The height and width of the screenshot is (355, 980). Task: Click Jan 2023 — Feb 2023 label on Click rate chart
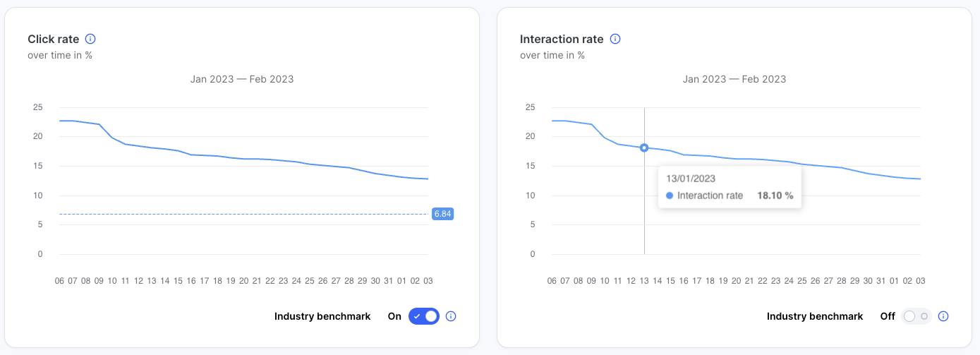242,79
